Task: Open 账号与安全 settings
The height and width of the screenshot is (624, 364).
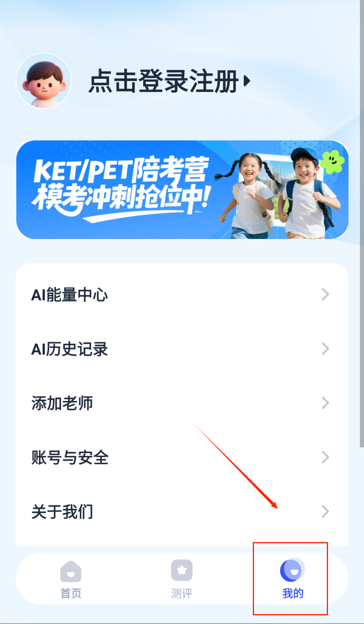Action: [x=182, y=457]
